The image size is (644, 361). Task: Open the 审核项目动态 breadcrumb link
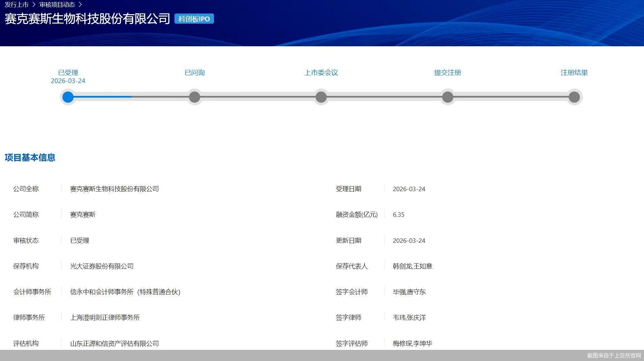(x=57, y=5)
